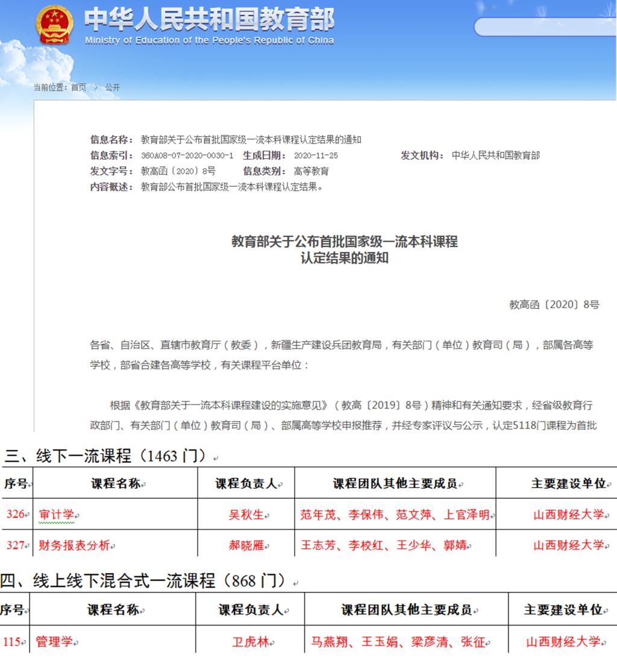This screenshot has width=617, height=672.
Task: Select the 信息类别 value 高等教育
Action: 312,171
